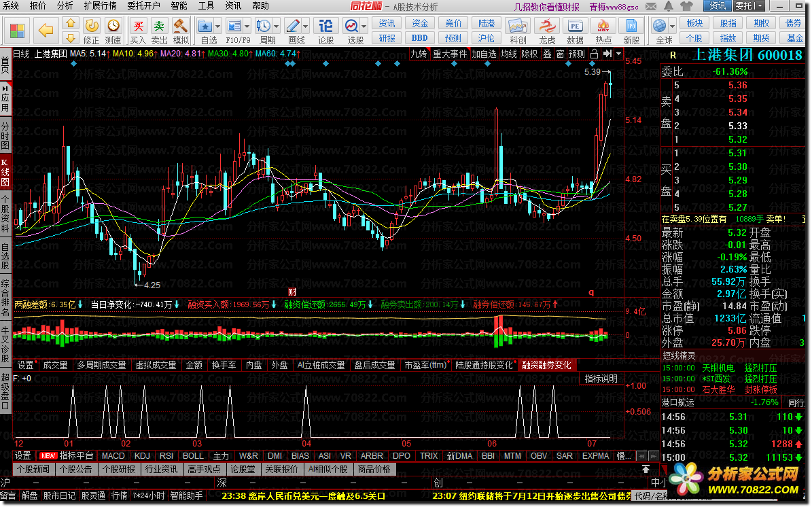Expand the 全球 globe dropdown arrow

click(672, 26)
